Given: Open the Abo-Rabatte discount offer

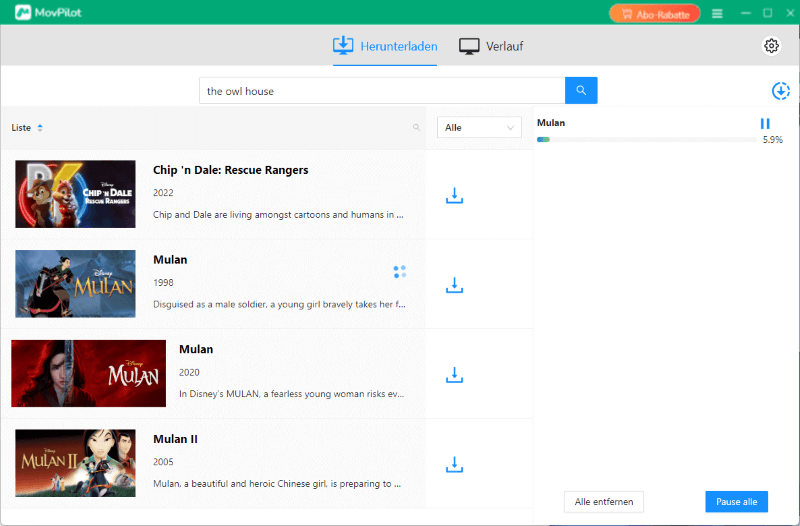Looking at the screenshot, I should point(655,14).
